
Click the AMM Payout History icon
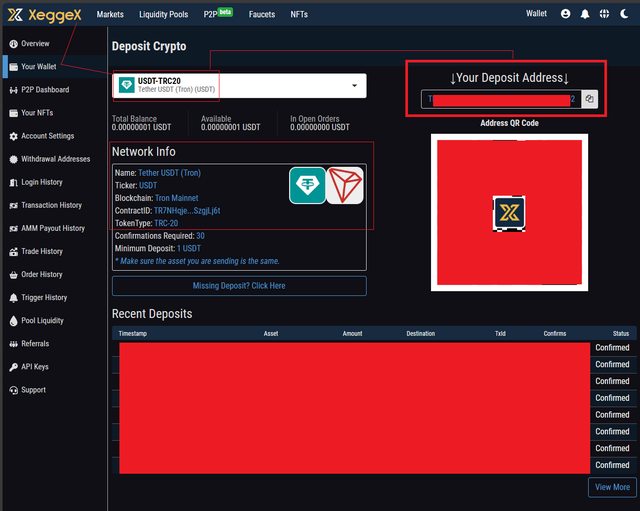[x=13, y=229]
